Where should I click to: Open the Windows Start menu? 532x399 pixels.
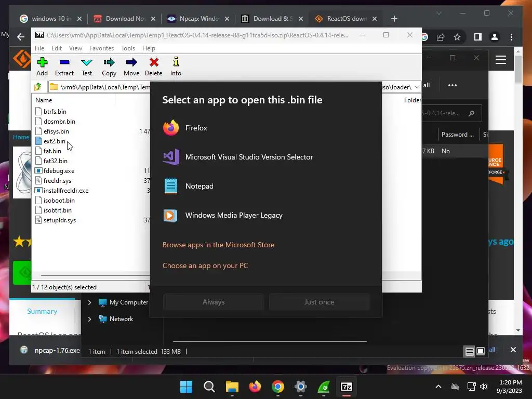tap(186, 387)
